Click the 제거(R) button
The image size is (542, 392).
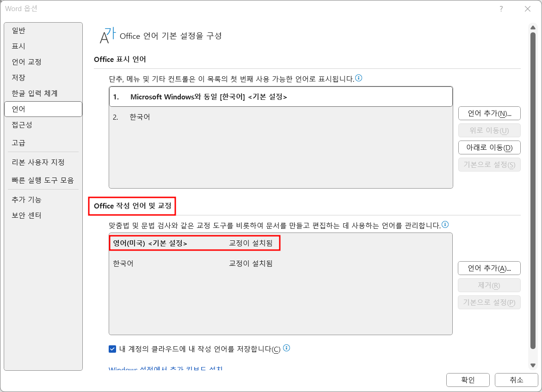tap(489, 285)
